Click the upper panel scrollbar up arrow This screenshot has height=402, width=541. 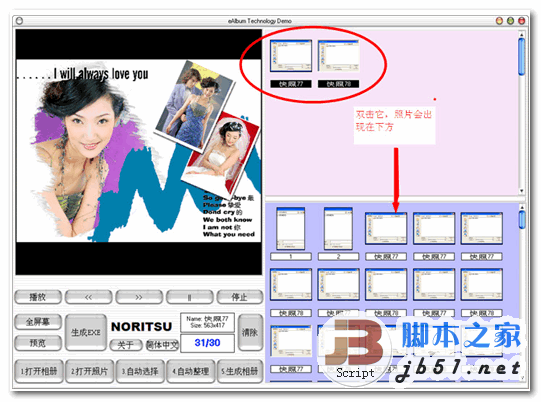(522, 35)
